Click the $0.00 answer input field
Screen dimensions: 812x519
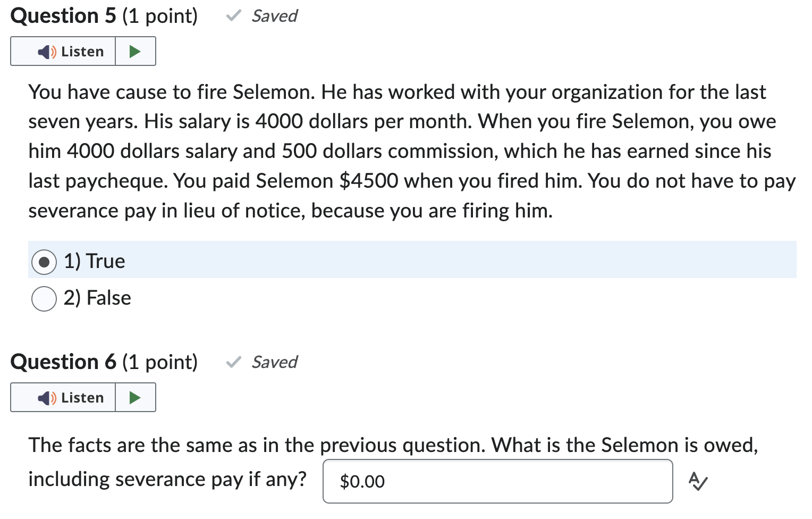click(497, 481)
